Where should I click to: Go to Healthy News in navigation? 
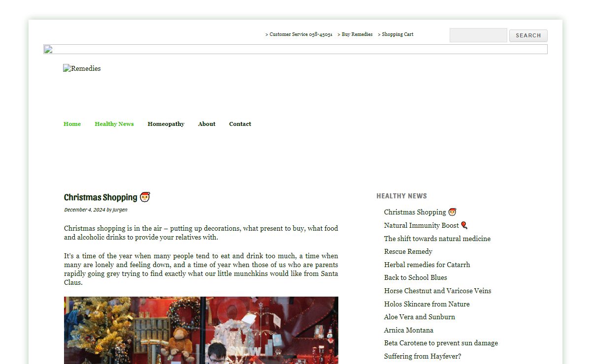[x=114, y=124]
